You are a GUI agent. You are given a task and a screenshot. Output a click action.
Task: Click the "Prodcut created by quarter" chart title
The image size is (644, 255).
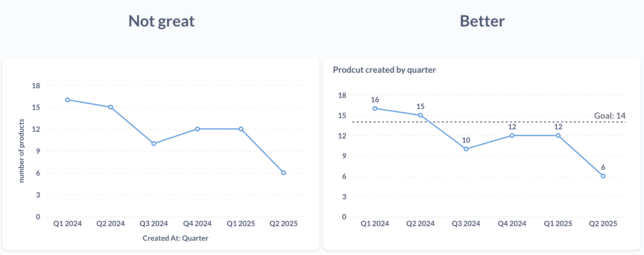click(384, 70)
